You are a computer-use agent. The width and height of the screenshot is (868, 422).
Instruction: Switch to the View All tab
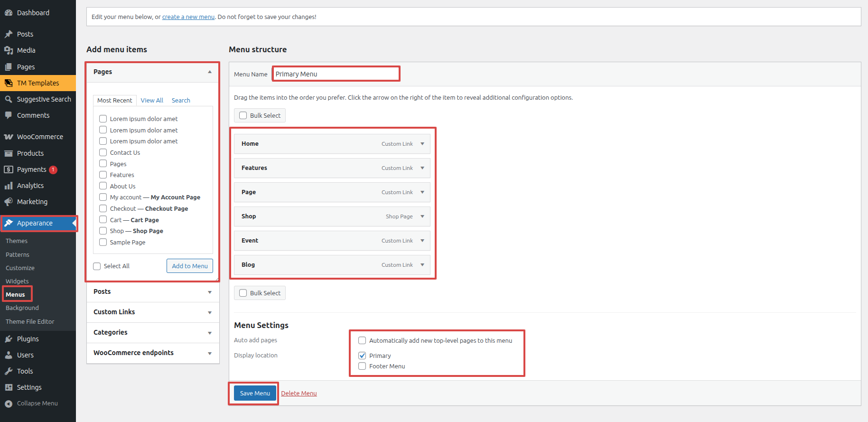152,101
